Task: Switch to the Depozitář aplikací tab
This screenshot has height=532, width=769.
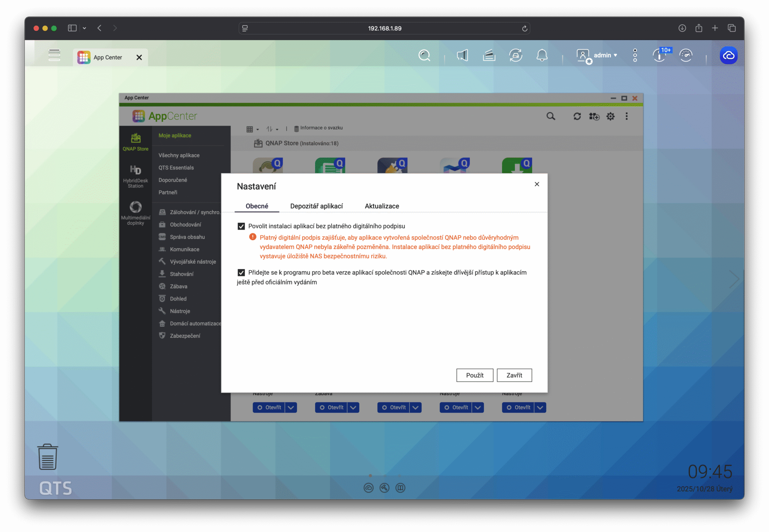Action: [x=316, y=206]
